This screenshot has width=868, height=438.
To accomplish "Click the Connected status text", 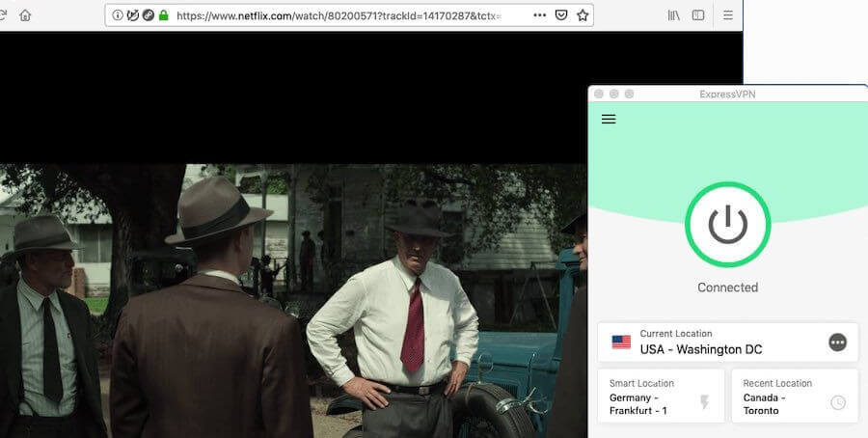I will coord(727,287).
